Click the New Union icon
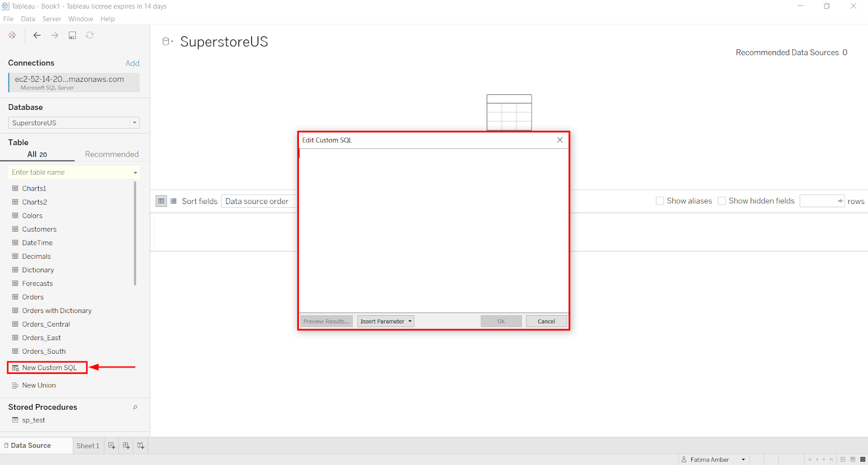 coord(15,385)
